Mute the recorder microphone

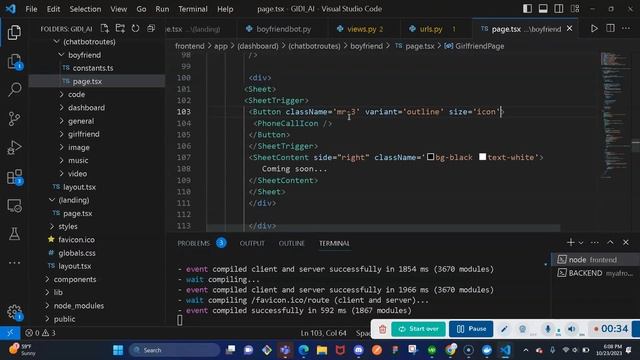pos(548,329)
